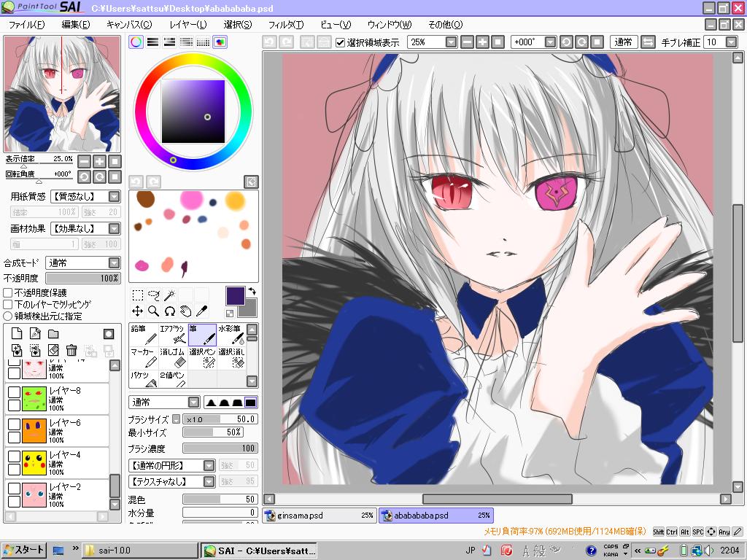This screenshot has height=560, width=747.
Task: Select the エアブラシ airbrush tool
Action: coord(173,334)
